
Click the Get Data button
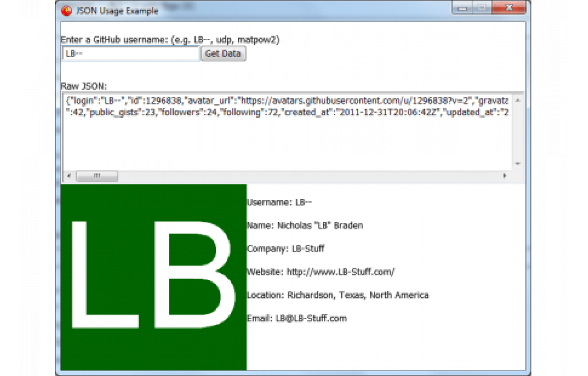click(223, 54)
